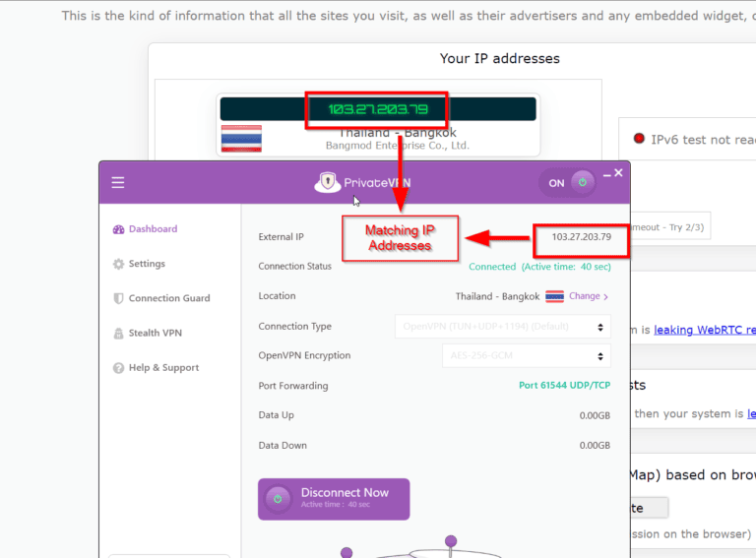Click the chevron next to Change location

[x=606, y=297]
